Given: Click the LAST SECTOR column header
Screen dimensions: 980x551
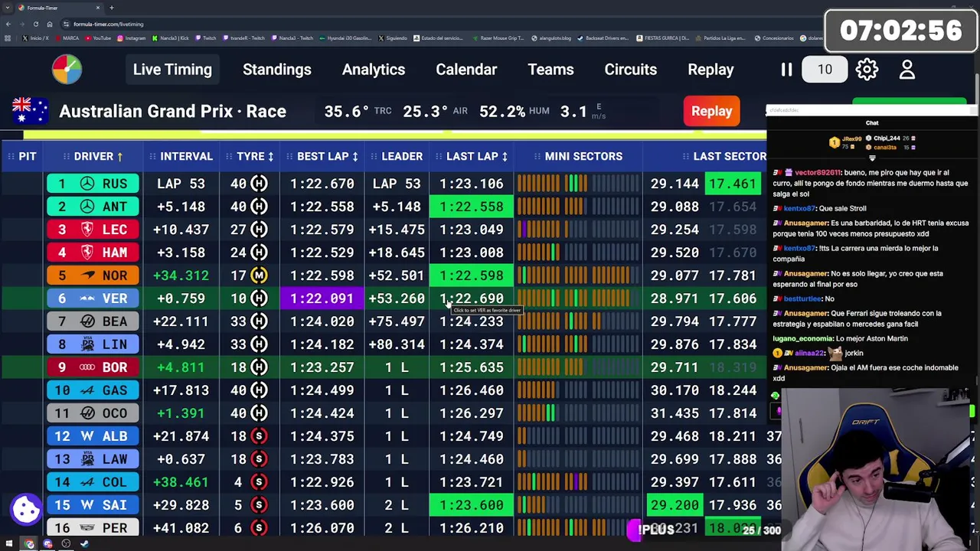Looking at the screenshot, I should pos(729,156).
